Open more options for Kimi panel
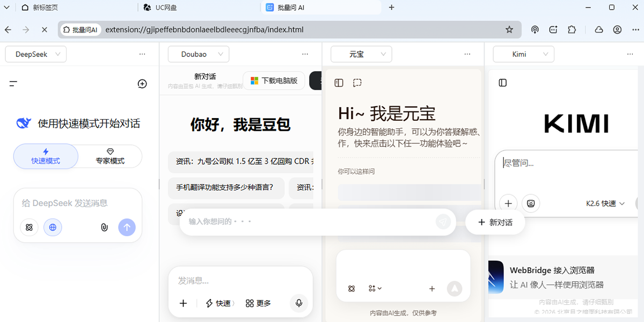 630,54
